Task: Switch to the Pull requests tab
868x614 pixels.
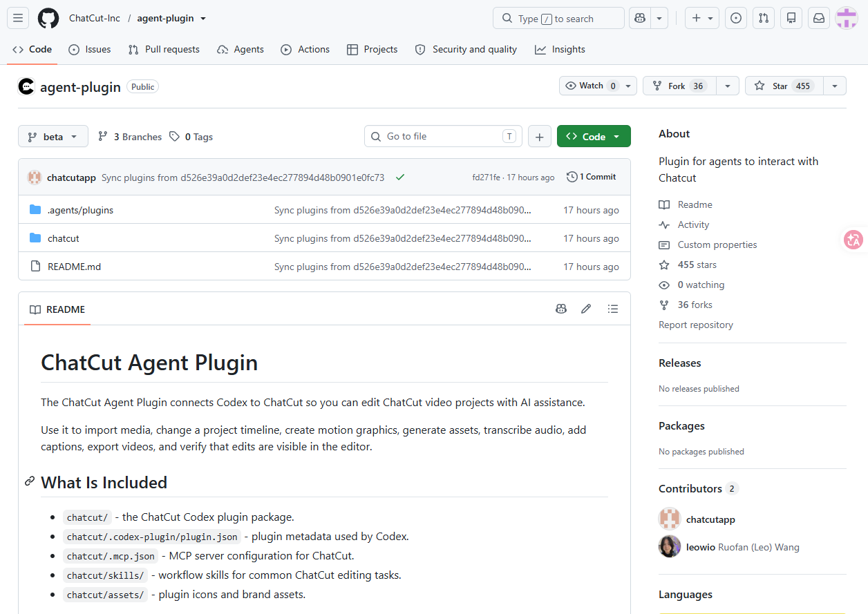Action: 164,49
